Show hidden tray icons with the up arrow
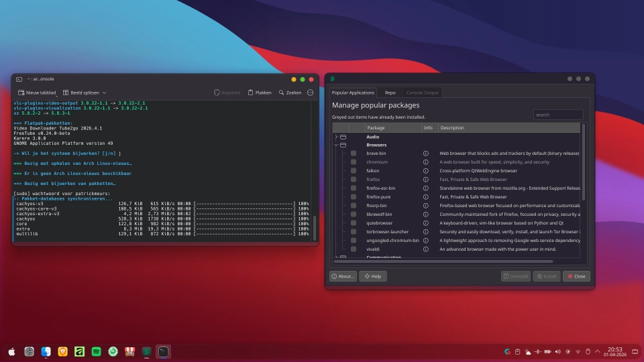Image resolution: width=644 pixels, height=362 pixels. tap(598, 352)
